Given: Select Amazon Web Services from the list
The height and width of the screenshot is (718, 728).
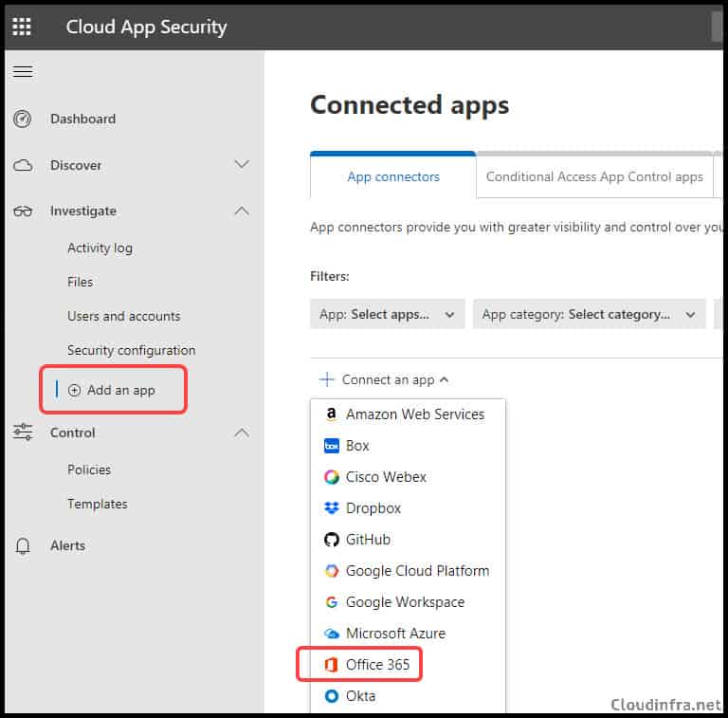Looking at the screenshot, I should click(x=408, y=414).
